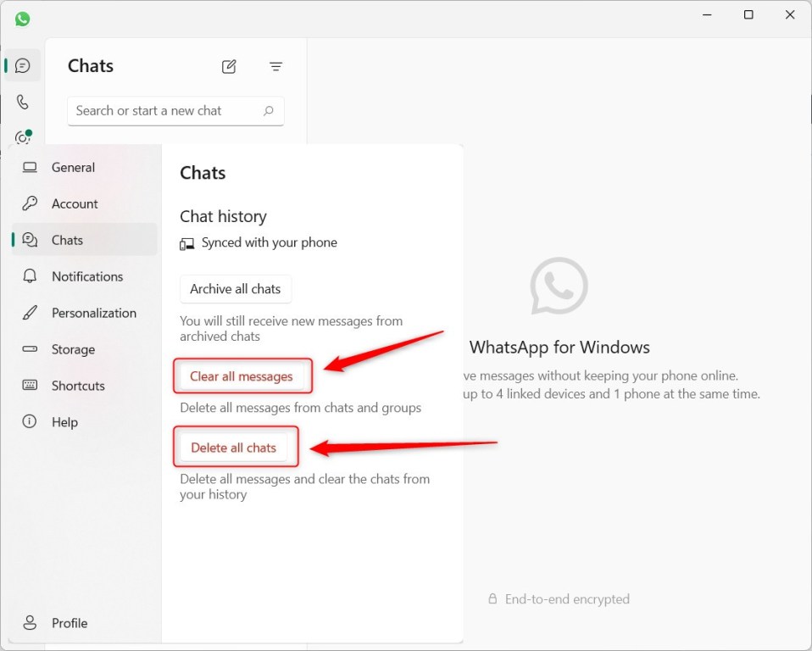This screenshot has width=812, height=651.
Task: Start a new chat
Action: 228,66
